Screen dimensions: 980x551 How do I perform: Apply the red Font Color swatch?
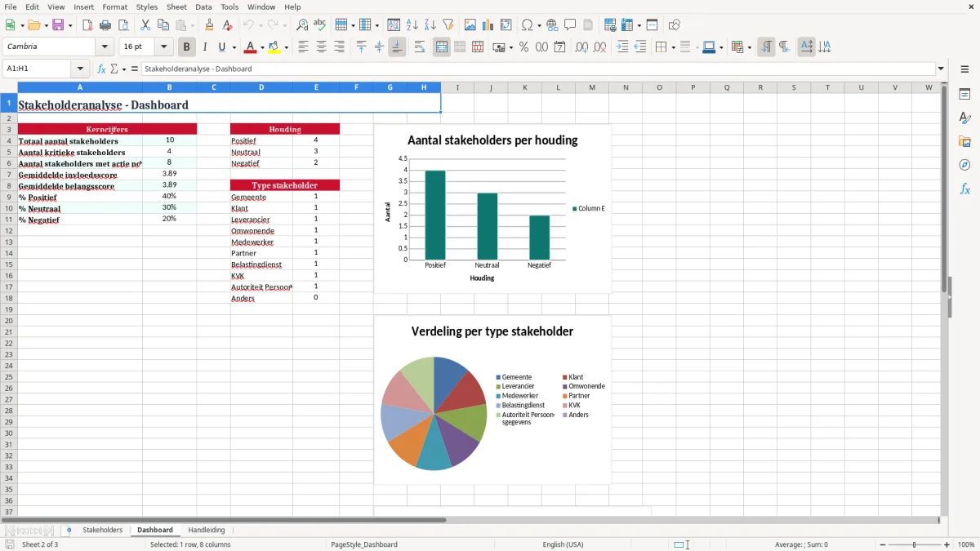tap(251, 47)
